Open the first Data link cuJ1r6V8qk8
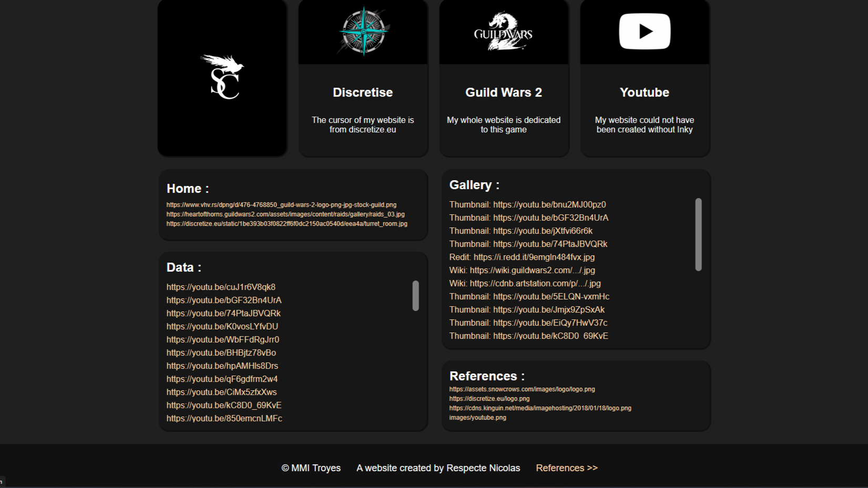Screen dimensions: 868x488 (221, 287)
